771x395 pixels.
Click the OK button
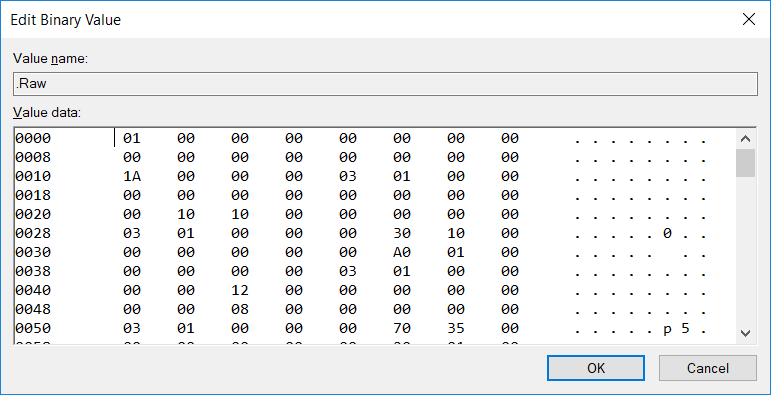595,368
